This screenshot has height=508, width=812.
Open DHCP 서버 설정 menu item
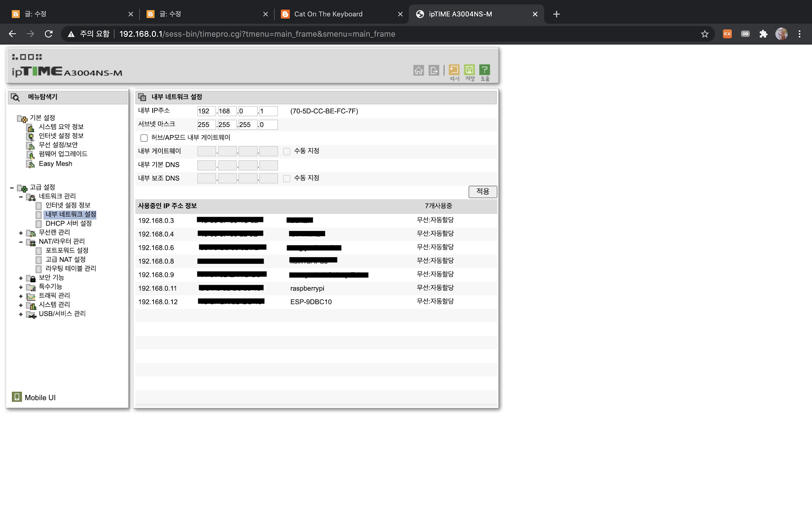69,223
